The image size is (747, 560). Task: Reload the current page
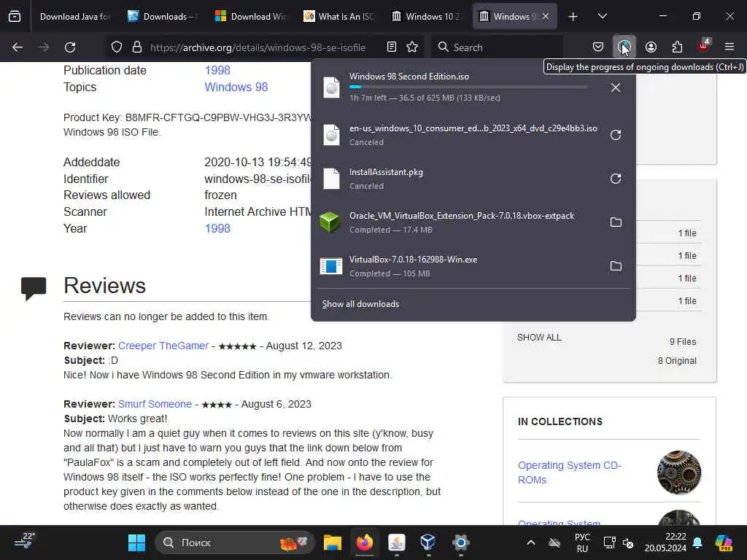(70, 47)
